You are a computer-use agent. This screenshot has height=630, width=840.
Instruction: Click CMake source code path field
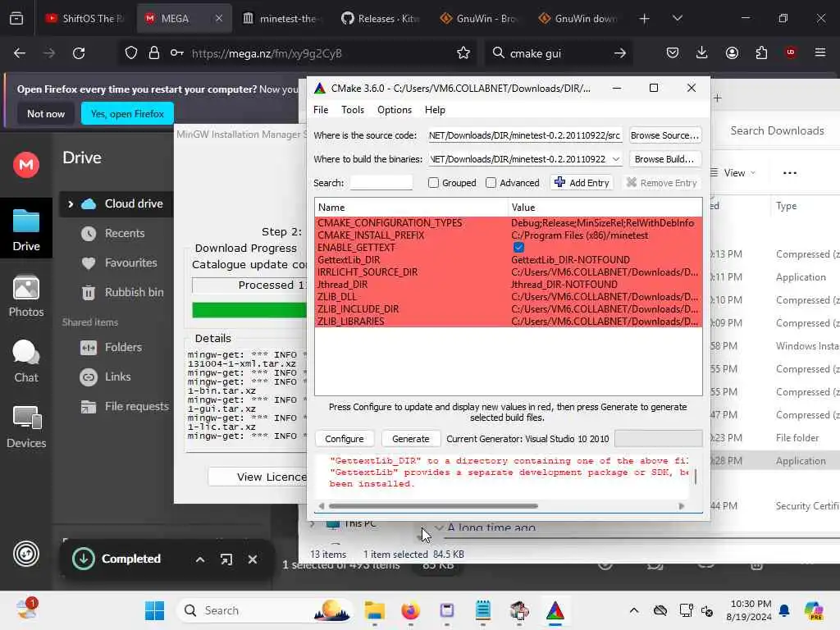point(525,135)
